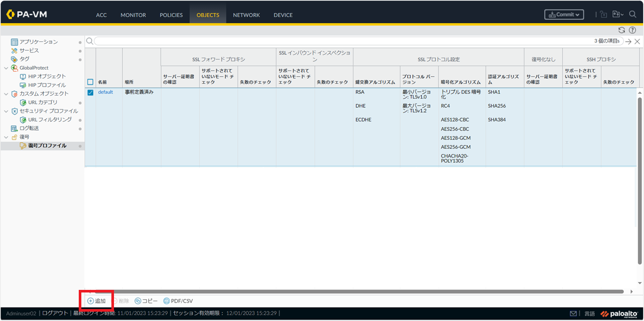This screenshot has height=321, width=644.
Task: Apply the filter with the arrow icon
Action: pos(628,41)
